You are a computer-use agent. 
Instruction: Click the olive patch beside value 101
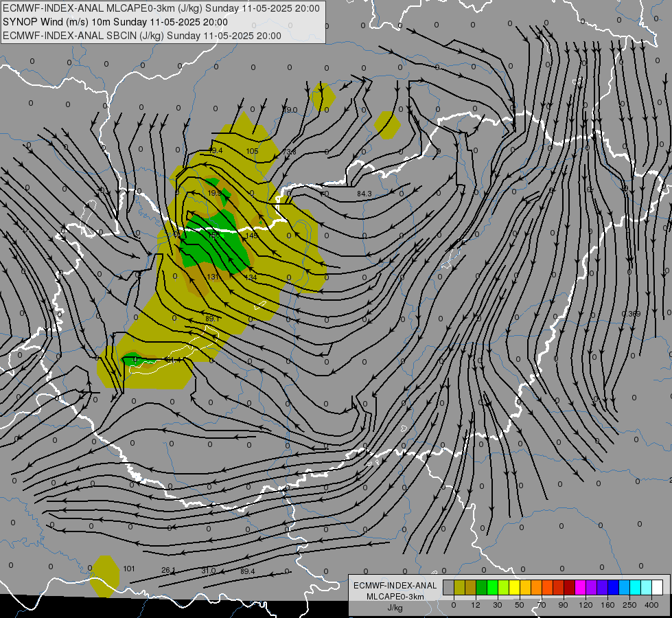[x=104, y=576]
